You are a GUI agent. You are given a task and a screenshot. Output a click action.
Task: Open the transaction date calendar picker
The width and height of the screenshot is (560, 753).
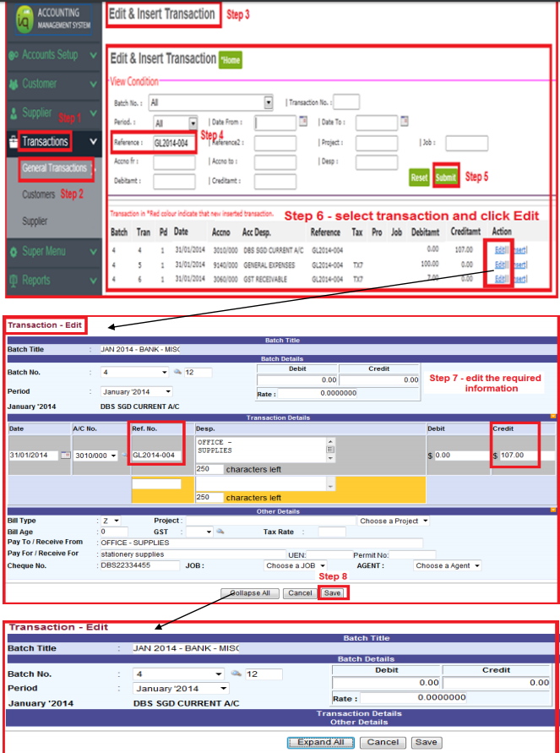65,456
